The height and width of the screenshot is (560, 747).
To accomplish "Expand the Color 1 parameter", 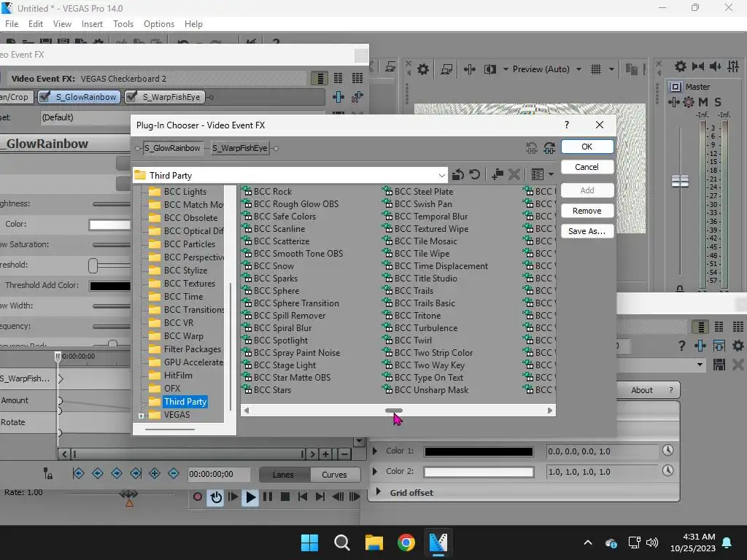I will (375, 451).
